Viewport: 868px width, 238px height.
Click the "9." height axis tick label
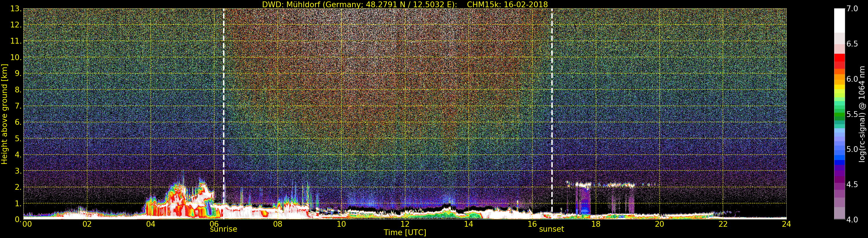(x=18, y=73)
